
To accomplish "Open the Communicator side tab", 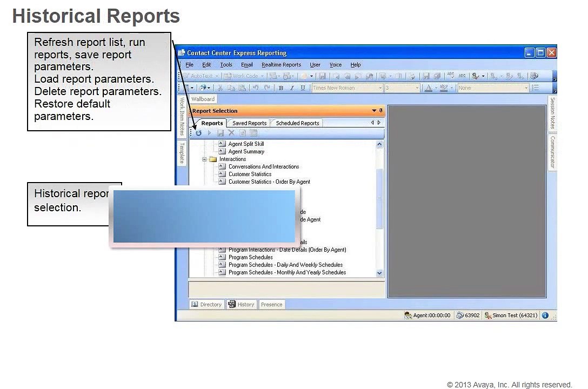I will [x=552, y=152].
